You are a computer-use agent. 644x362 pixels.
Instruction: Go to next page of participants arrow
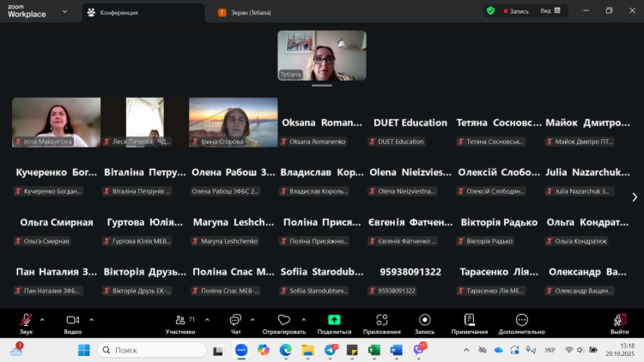coord(635,196)
